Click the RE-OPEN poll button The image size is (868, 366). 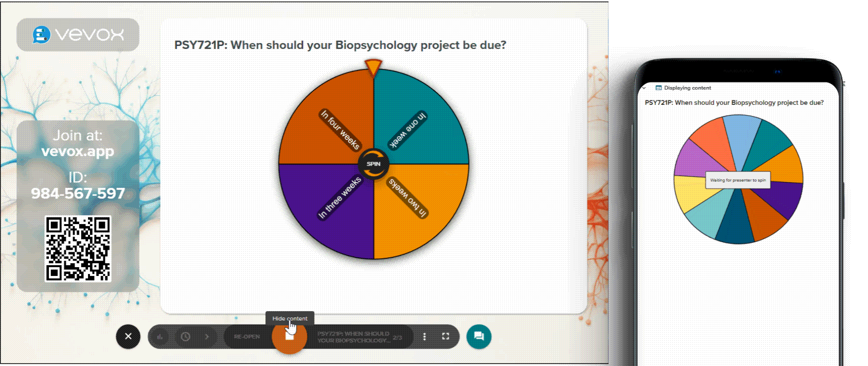point(247,337)
